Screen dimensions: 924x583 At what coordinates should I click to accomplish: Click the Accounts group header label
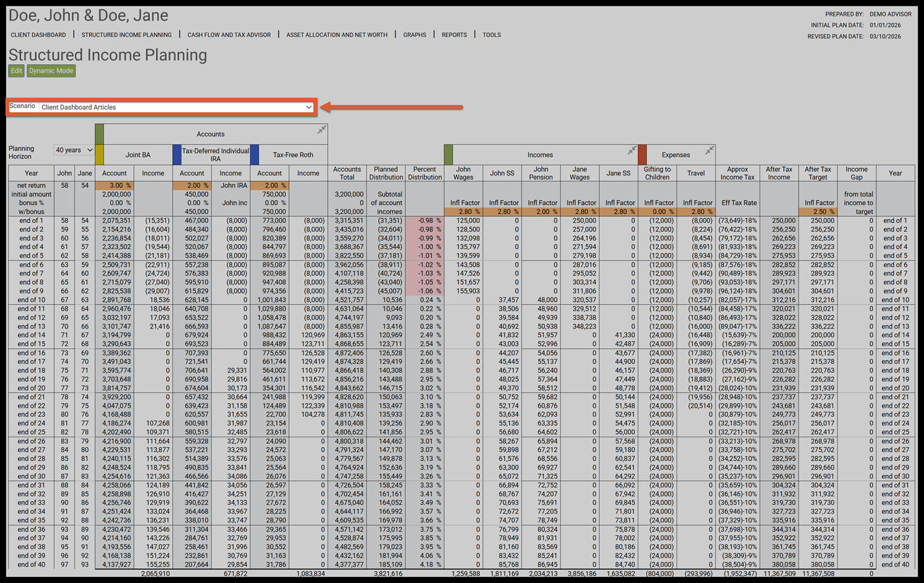tap(211, 135)
